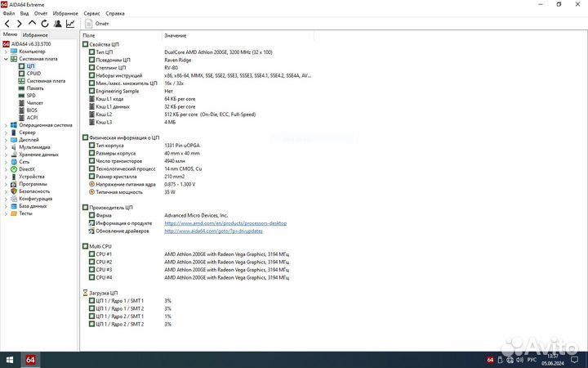
Task: Open the aida64 driver updates link
Action: pyautogui.click(x=213, y=231)
